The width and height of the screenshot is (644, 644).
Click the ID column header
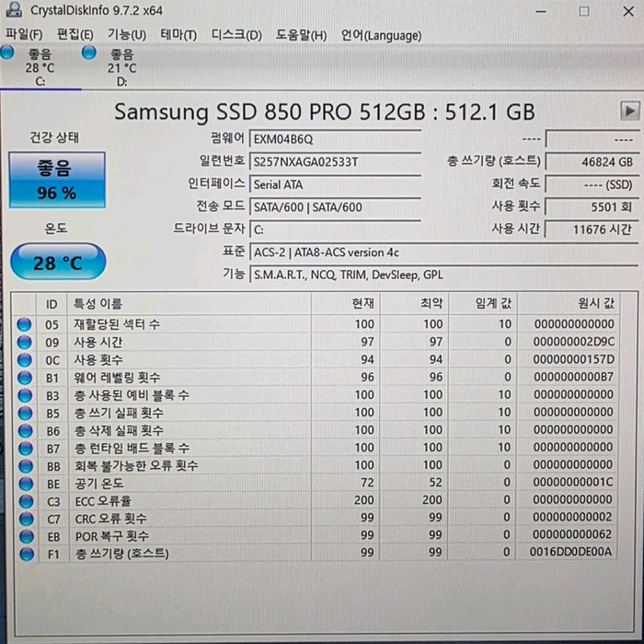52,304
